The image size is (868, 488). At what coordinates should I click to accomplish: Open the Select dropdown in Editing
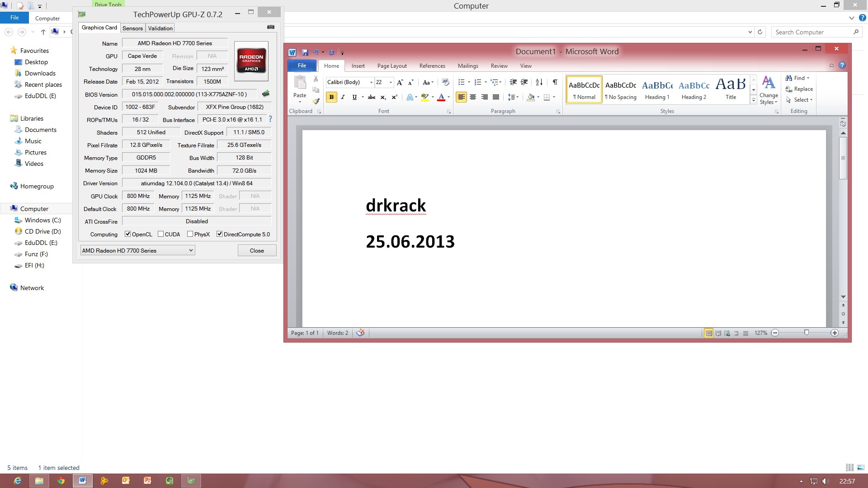pyautogui.click(x=799, y=100)
